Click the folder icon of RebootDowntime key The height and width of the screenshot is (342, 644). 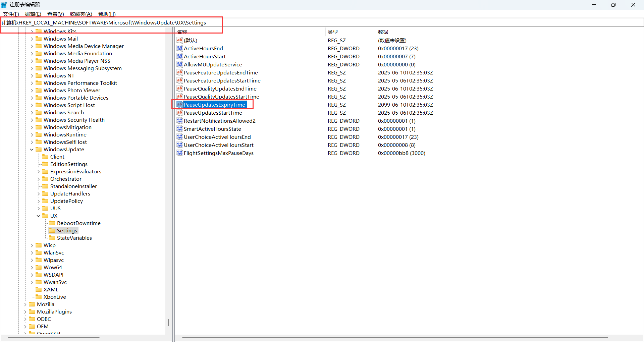pos(52,223)
